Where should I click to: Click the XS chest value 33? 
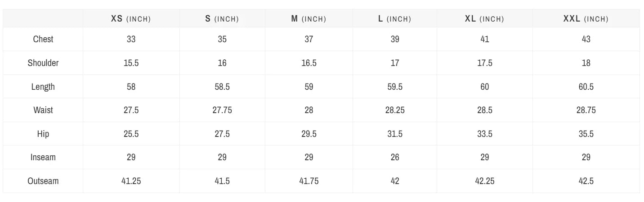click(131, 39)
